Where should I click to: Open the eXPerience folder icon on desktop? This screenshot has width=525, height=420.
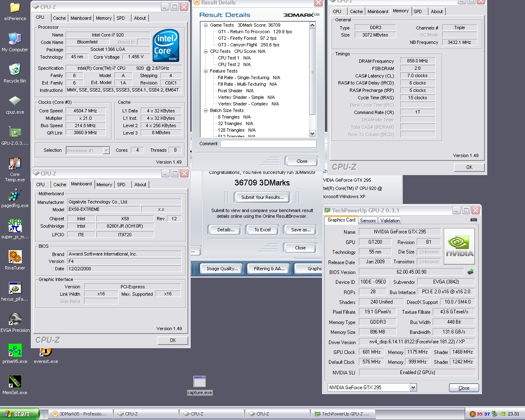(x=15, y=8)
